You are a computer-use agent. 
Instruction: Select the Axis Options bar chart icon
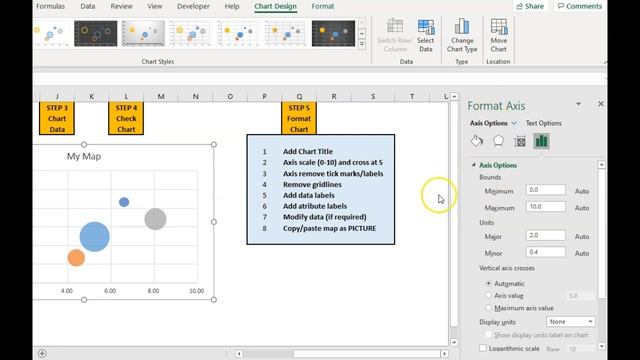[541, 141]
